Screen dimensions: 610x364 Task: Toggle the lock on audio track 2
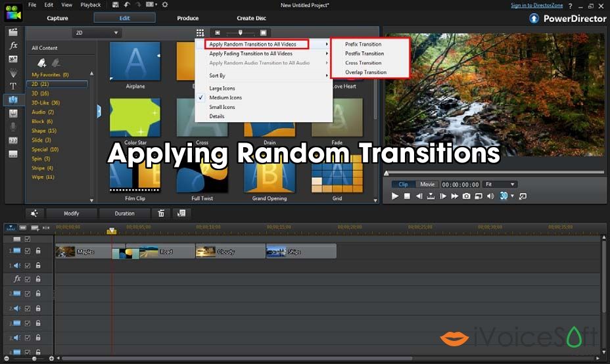coord(38,308)
